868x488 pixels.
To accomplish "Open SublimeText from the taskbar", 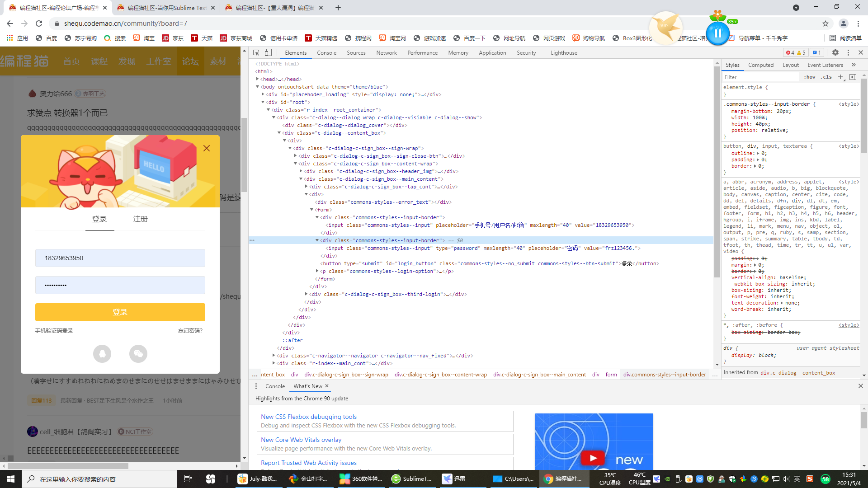I will [411, 479].
